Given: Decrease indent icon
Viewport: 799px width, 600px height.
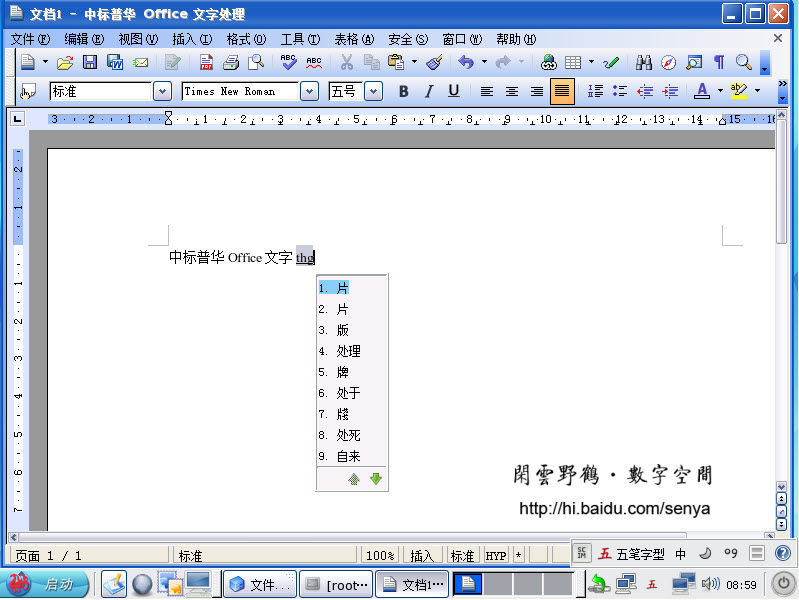Looking at the screenshot, I should coord(645,91).
